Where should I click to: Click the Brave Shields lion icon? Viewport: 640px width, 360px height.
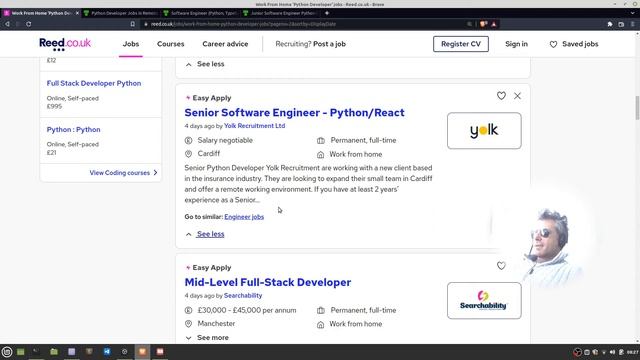pos(484,24)
